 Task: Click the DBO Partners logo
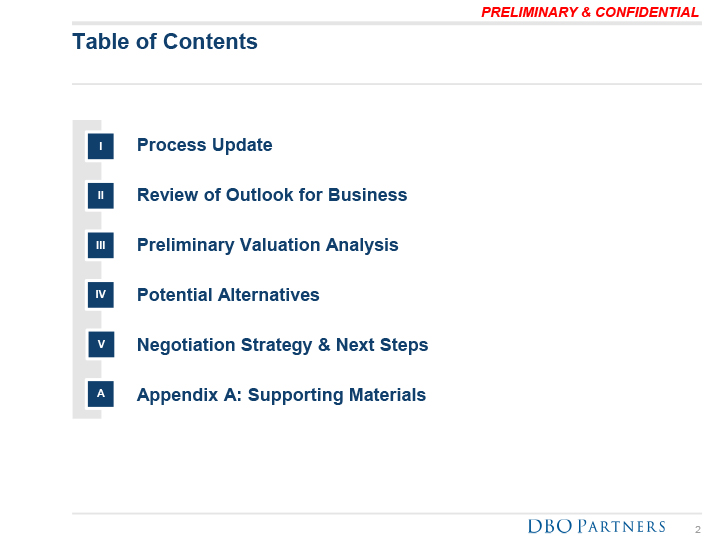[596, 526]
